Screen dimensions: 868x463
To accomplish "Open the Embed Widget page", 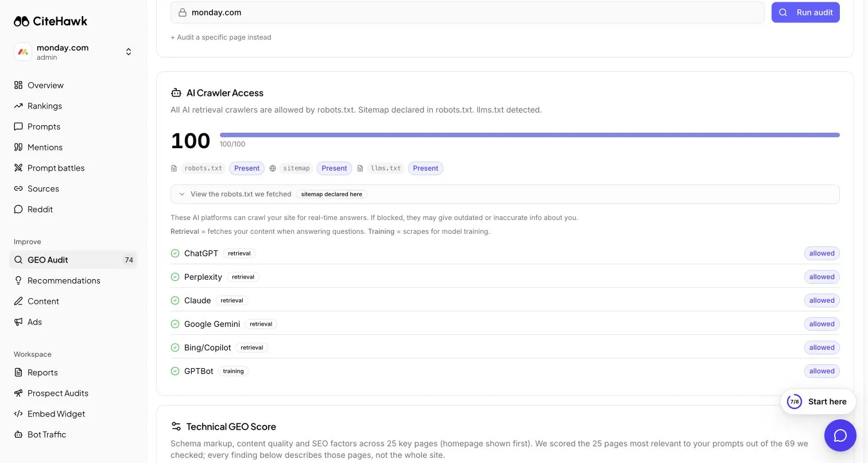I will (x=73, y=414).
